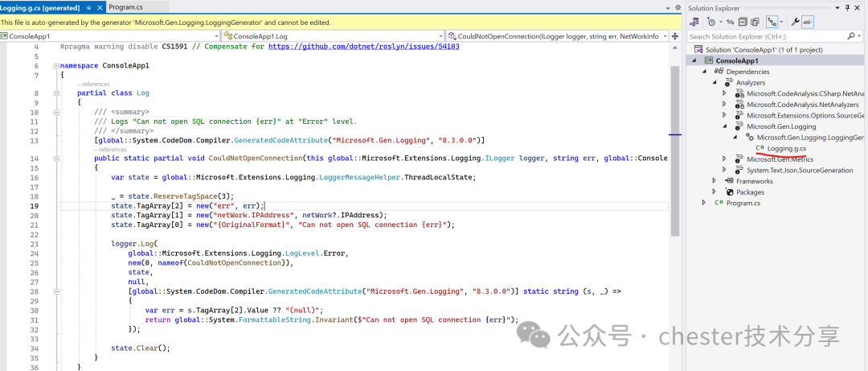Click the search magnifier icon in Solution Explorer

click(851, 36)
